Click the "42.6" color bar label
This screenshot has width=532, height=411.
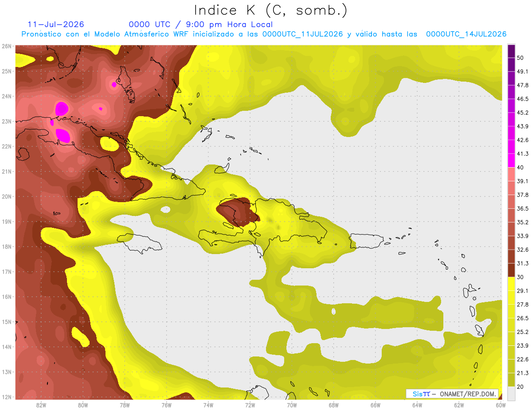point(523,140)
